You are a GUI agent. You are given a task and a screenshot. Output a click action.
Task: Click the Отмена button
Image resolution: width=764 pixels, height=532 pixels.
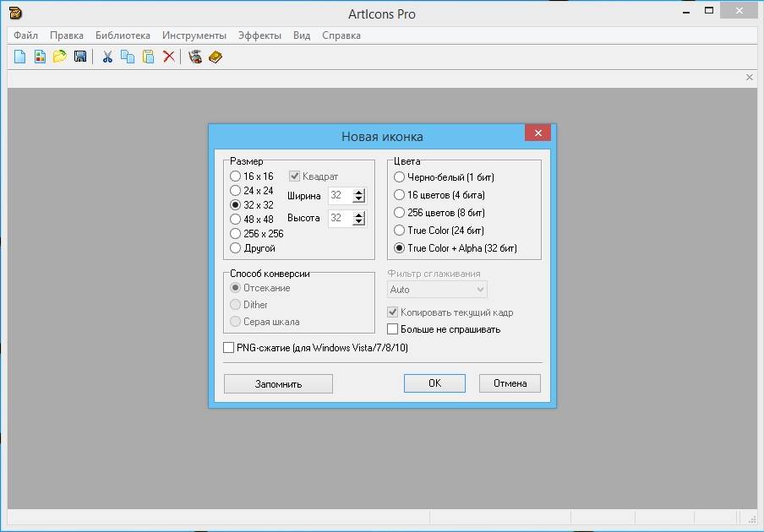(x=510, y=383)
